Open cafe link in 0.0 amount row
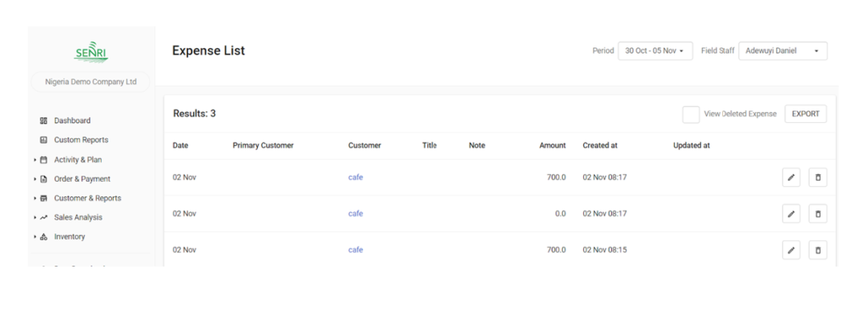Screen dimensions: 868x309 pos(355,214)
